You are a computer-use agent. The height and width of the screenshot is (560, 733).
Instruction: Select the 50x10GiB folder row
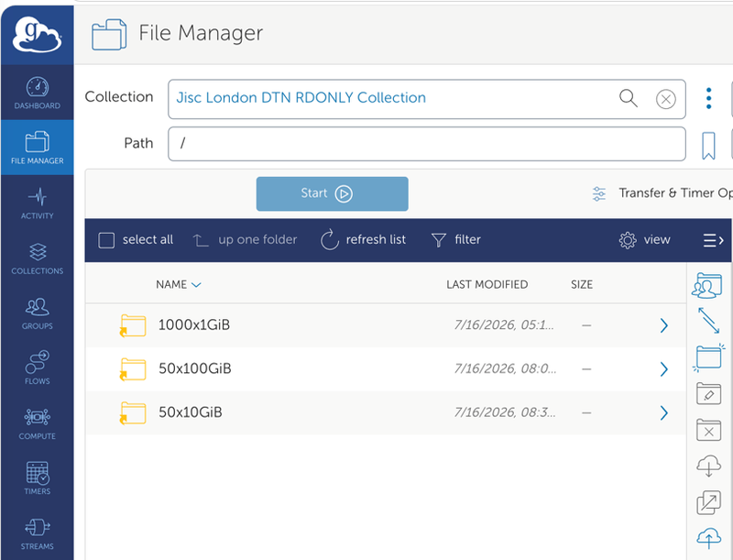point(386,412)
